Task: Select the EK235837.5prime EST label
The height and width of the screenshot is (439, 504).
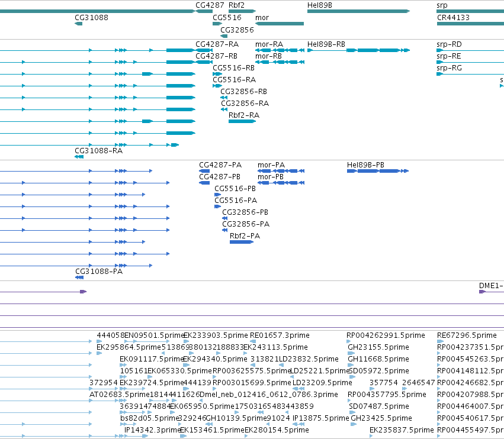Action: pos(402,430)
